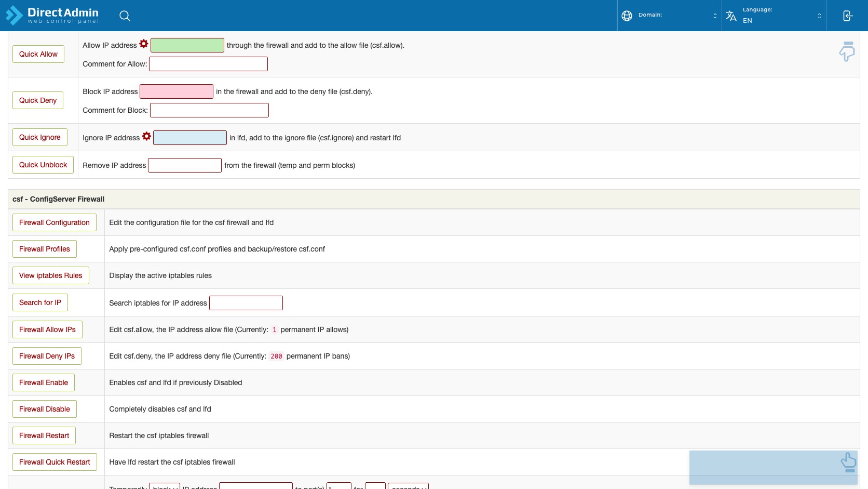868x489 pixels.
Task: Click 'Enables csf and lfd if previously Disabled' text
Action: click(x=175, y=382)
